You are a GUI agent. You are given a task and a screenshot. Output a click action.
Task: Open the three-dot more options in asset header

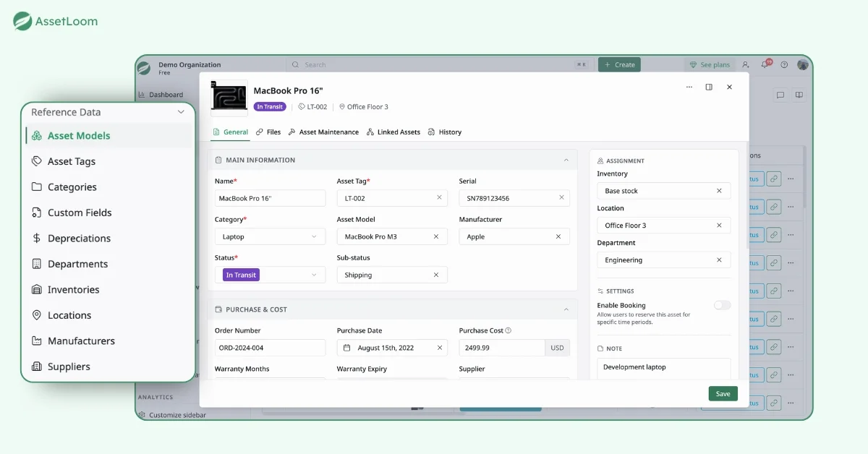coord(689,87)
